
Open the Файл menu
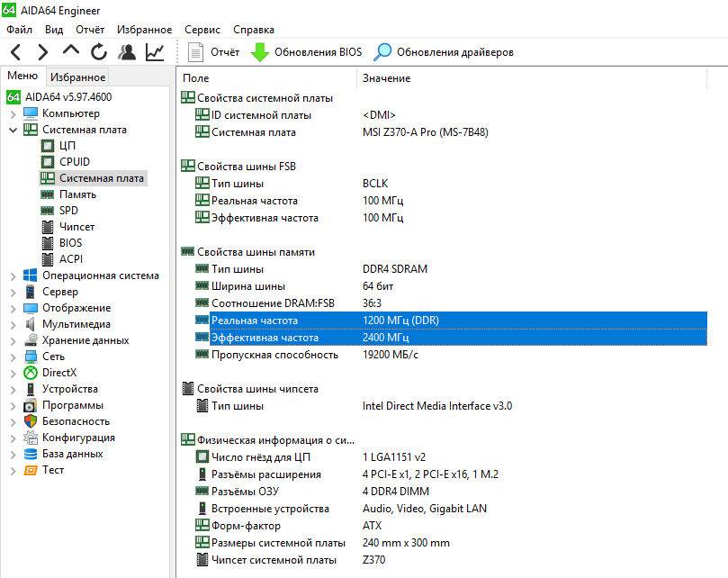19,30
